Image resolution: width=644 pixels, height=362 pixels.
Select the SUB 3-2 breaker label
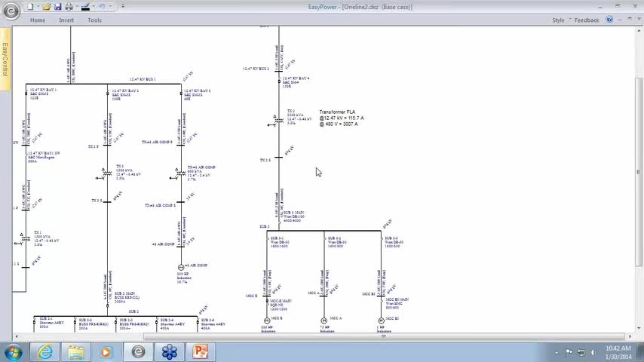337,242
